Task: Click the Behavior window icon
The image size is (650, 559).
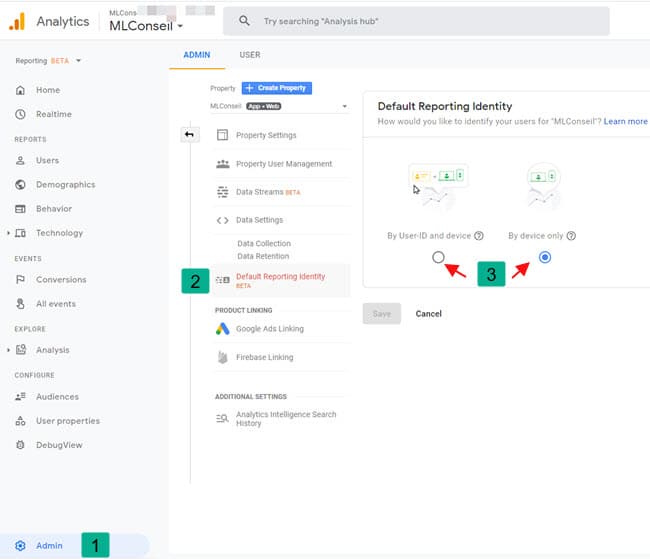Action: pos(20,209)
